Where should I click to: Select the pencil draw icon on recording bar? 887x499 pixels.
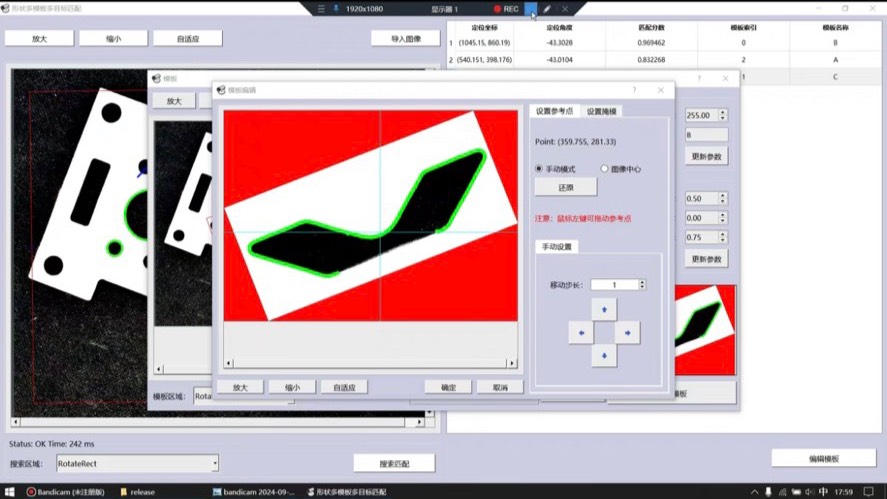547,9
